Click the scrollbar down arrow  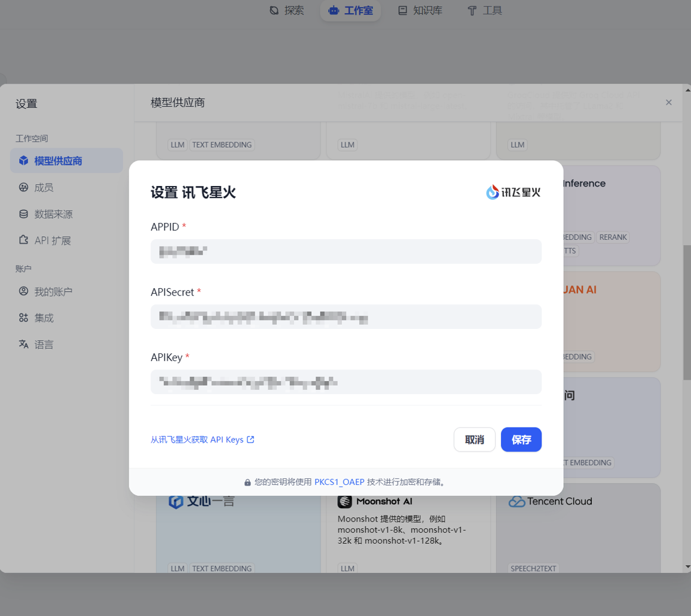point(687,567)
